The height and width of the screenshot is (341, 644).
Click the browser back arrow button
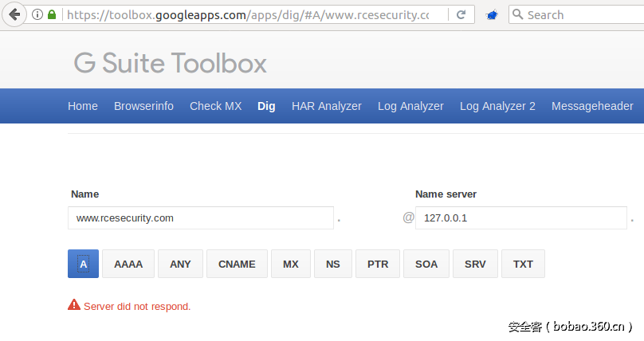pyautogui.click(x=15, y=15)
